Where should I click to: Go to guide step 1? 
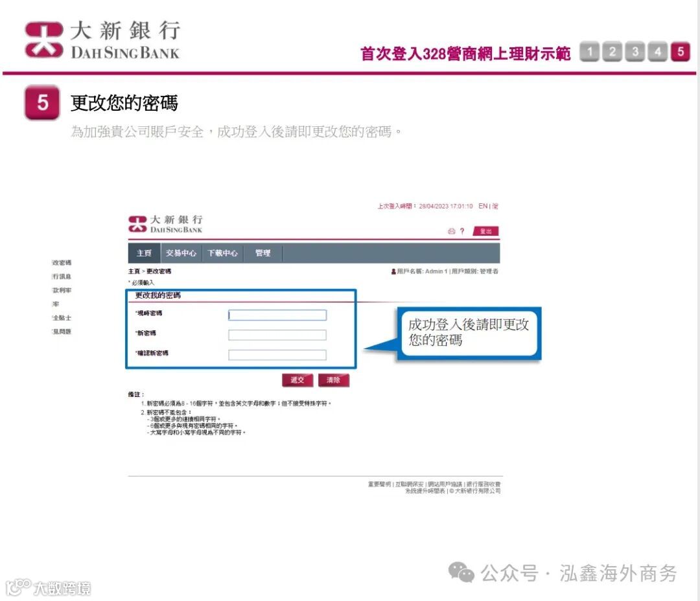pos(590,52)
